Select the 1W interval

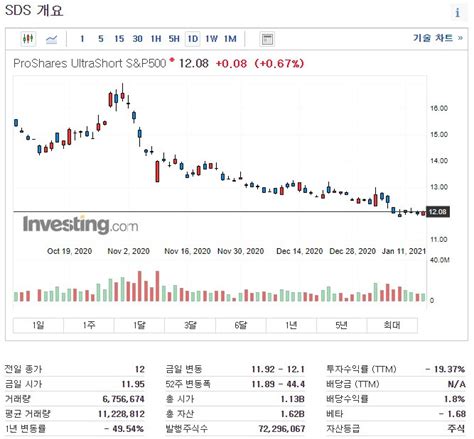pos(211,39)
